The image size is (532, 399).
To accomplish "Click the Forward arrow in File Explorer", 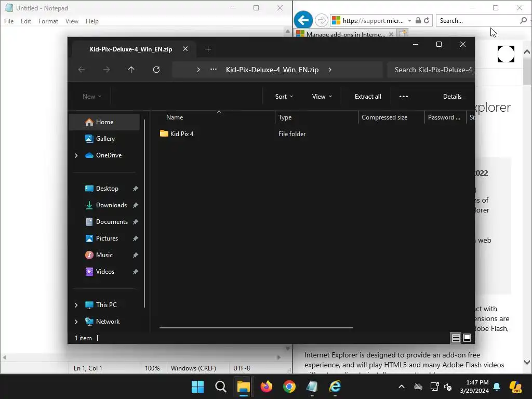I will tap(107, 70).
